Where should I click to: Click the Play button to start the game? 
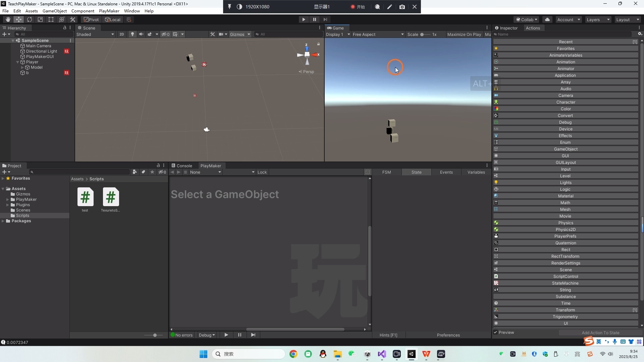304,19
